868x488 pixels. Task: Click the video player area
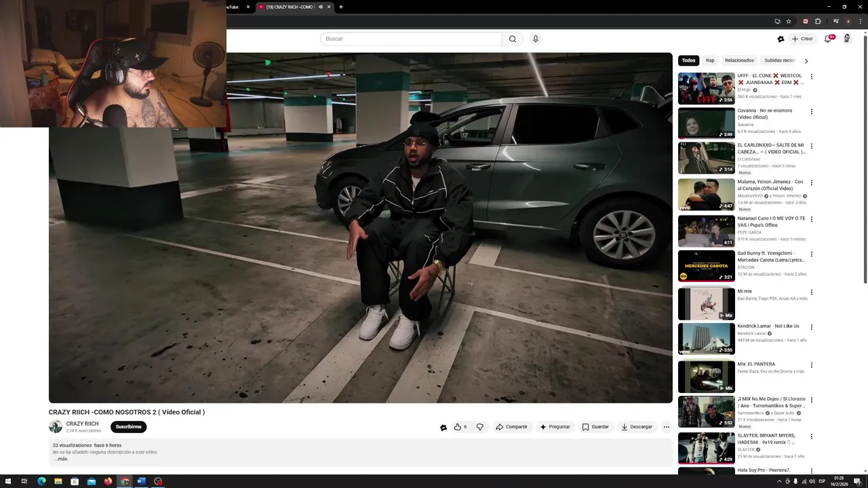click(x=360, y=228)
